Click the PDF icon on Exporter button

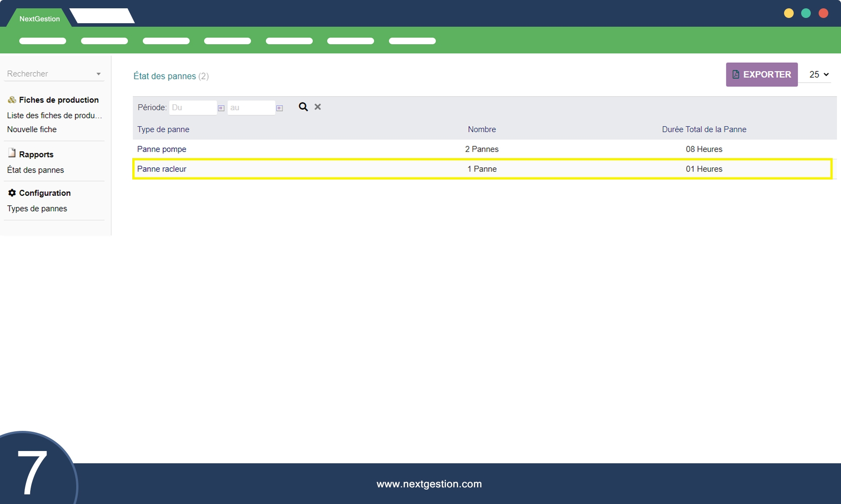tap(736, 74)
